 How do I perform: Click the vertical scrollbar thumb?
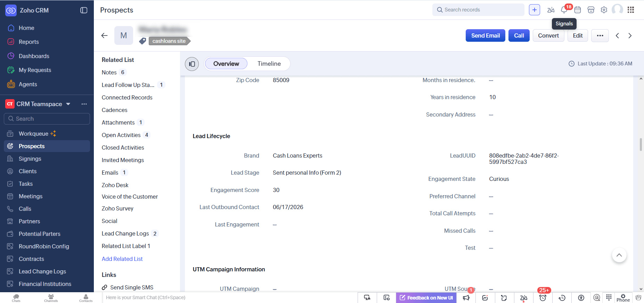tap(641, 144)
